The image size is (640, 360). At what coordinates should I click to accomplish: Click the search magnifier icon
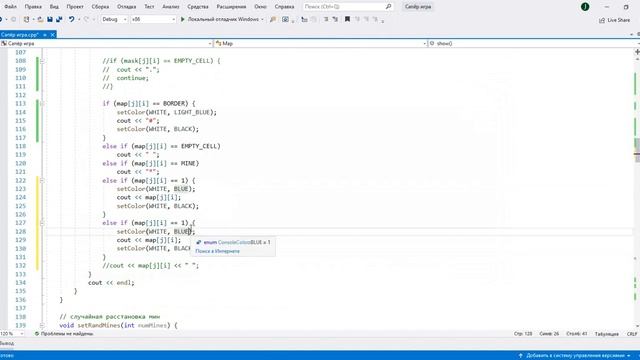(388, 7)
